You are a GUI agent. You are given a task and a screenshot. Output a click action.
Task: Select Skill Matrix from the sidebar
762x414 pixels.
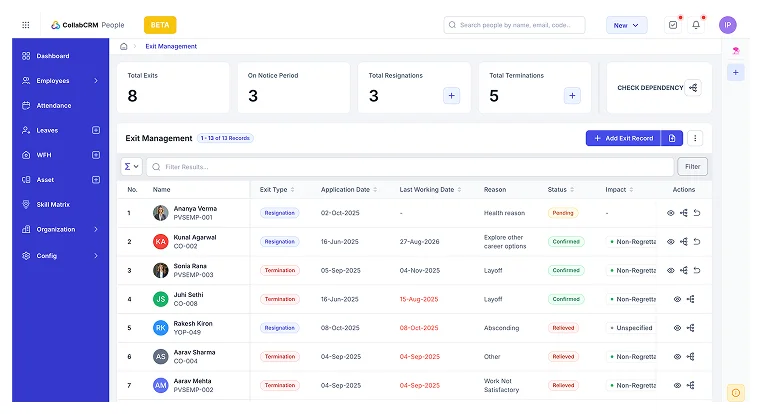(54, 204)
